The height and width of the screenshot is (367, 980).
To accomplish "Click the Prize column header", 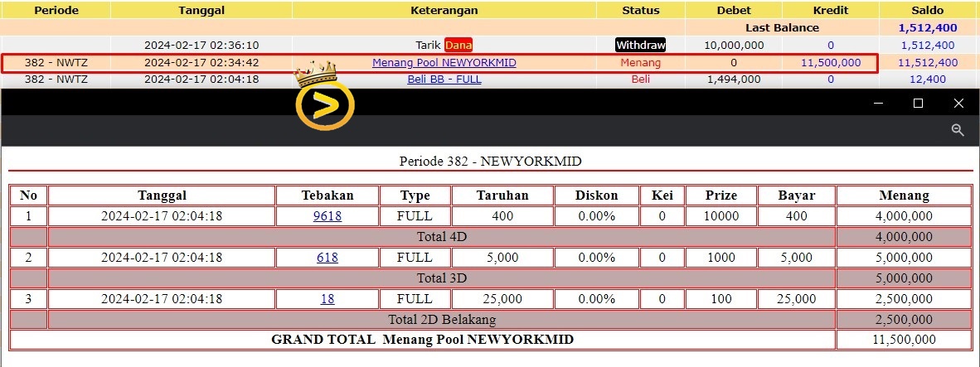I will [720, 196].
